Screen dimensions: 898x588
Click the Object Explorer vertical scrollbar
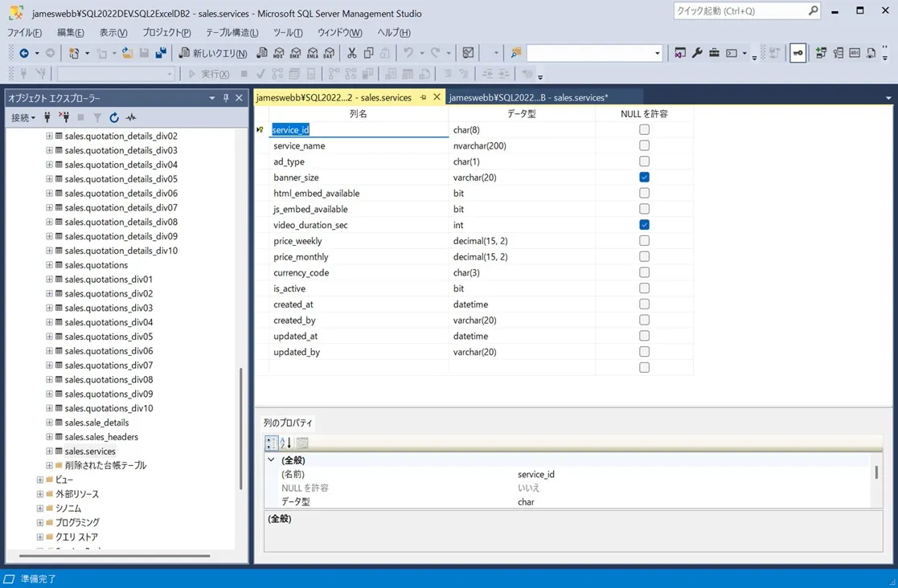pyautogui.click(x=240, y=429)
